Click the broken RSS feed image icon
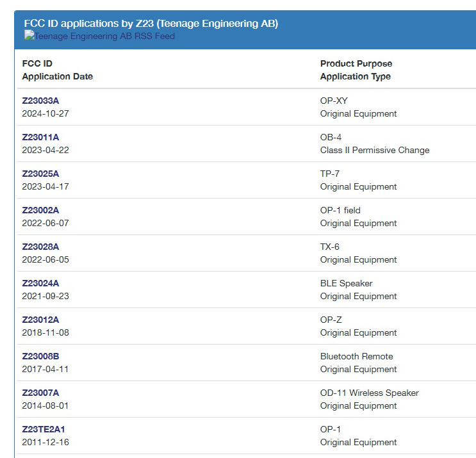 [29, 35]
